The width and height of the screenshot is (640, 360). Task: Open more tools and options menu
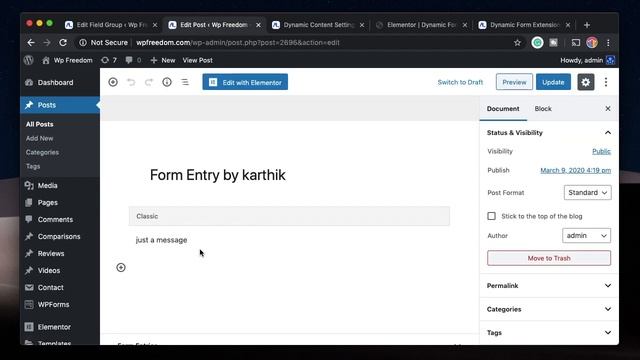[x=606, y=82]
